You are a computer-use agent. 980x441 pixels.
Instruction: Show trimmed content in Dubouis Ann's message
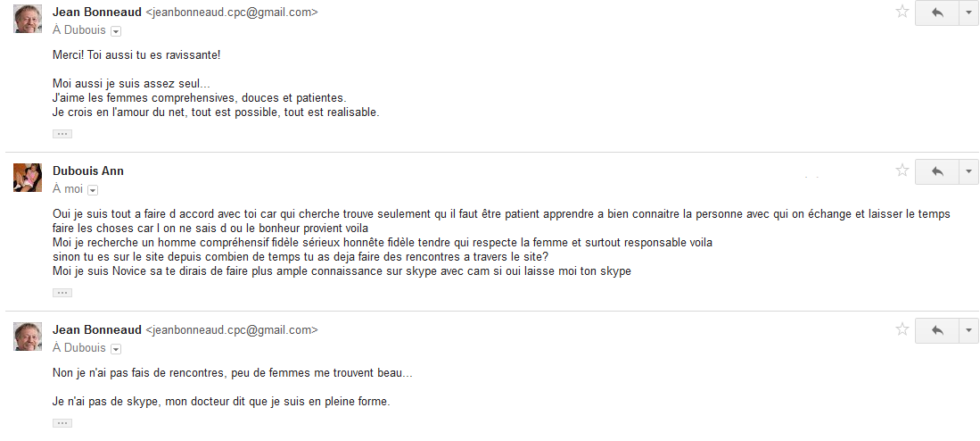(x=62, y=292)
